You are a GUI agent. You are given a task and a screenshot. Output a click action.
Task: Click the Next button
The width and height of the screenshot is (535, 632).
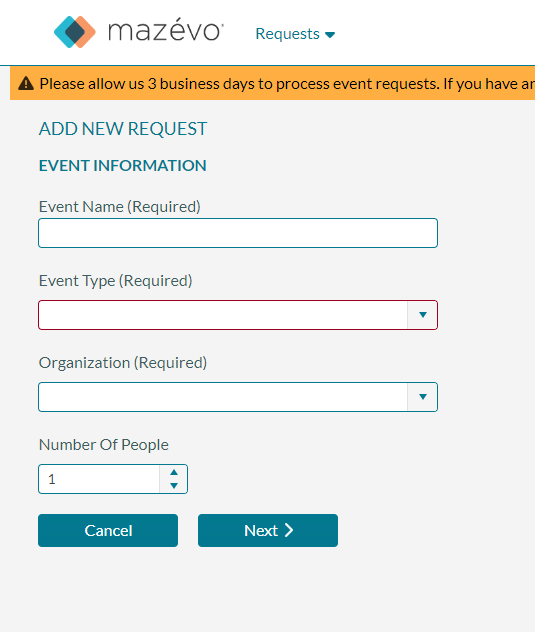(268, 530)
